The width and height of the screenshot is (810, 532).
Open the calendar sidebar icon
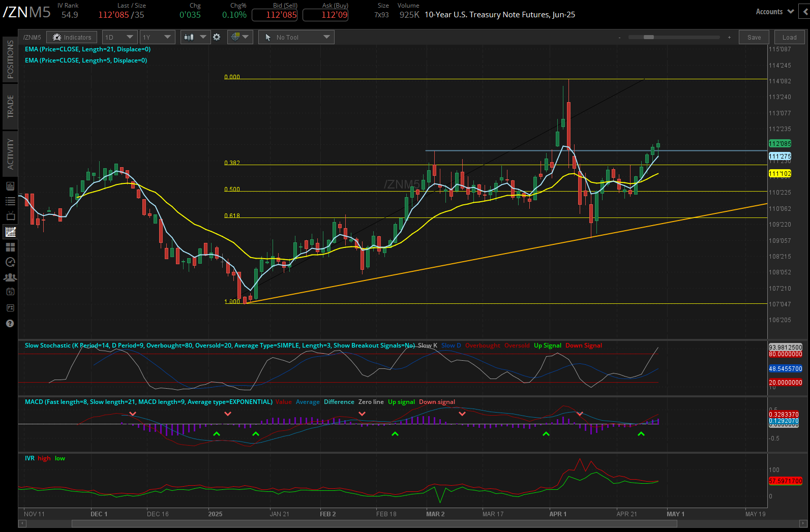click(x=10, y=292)
